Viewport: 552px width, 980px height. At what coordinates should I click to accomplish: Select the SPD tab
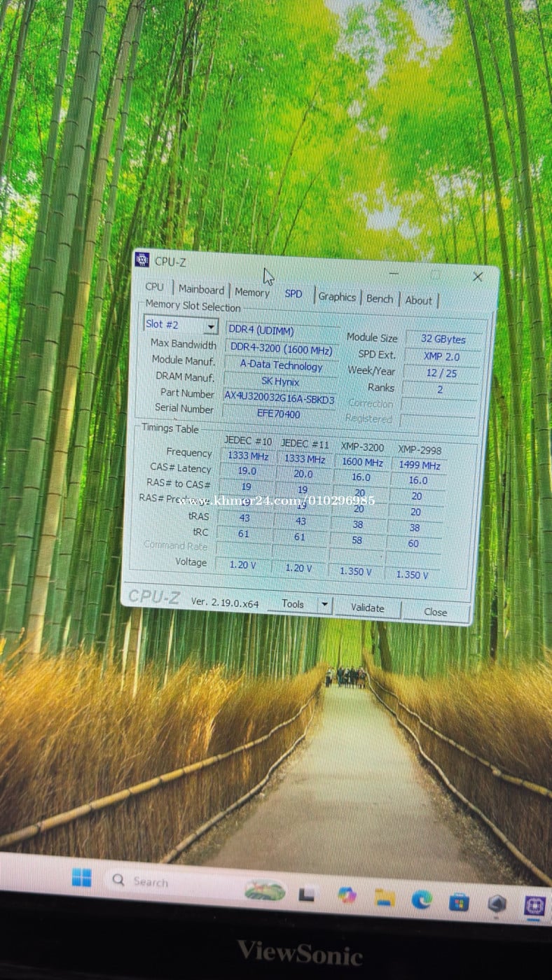click(x=294, y=294)
